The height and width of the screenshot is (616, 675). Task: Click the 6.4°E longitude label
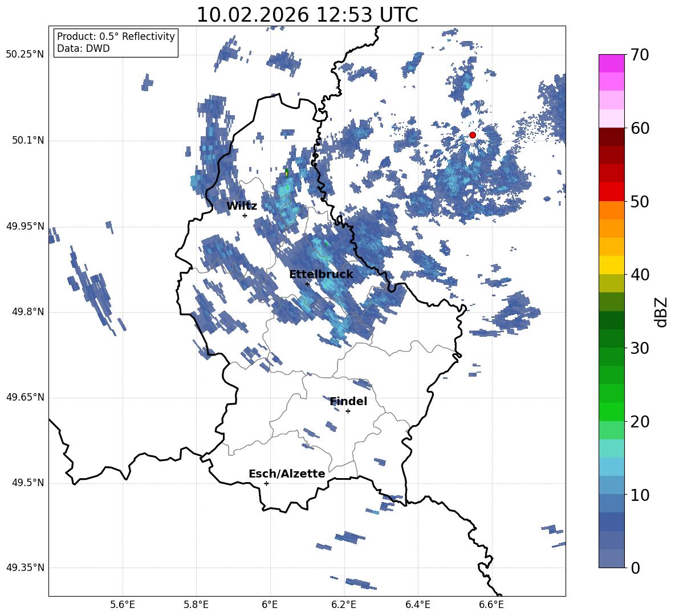coord(417,605)
